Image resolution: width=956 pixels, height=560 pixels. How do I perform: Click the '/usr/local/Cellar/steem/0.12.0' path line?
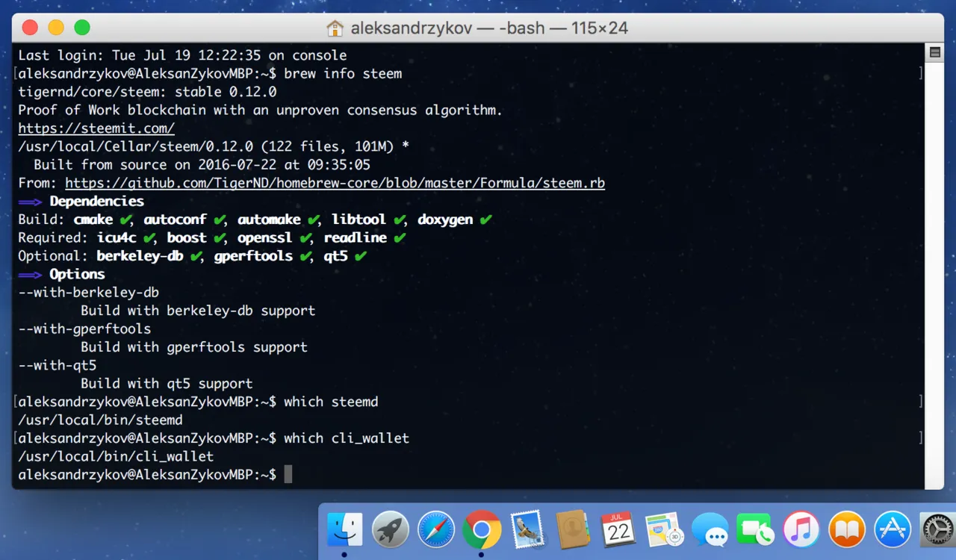coord(214,146)
